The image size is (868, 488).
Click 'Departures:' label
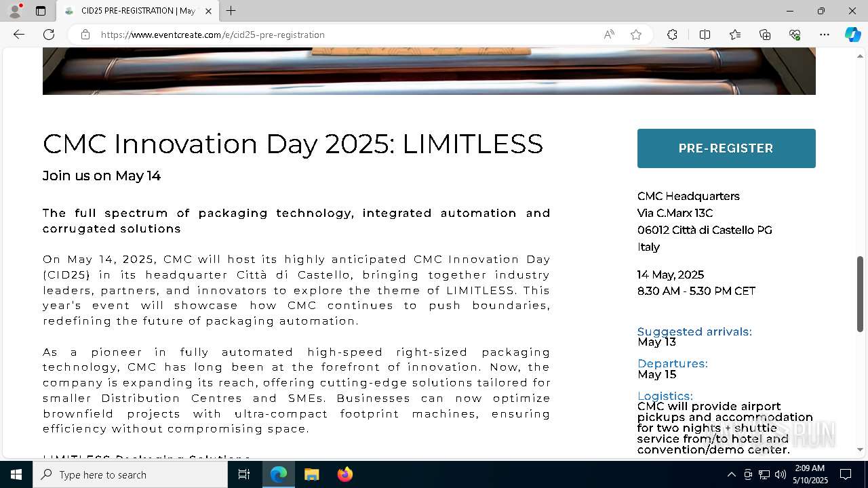673,363
